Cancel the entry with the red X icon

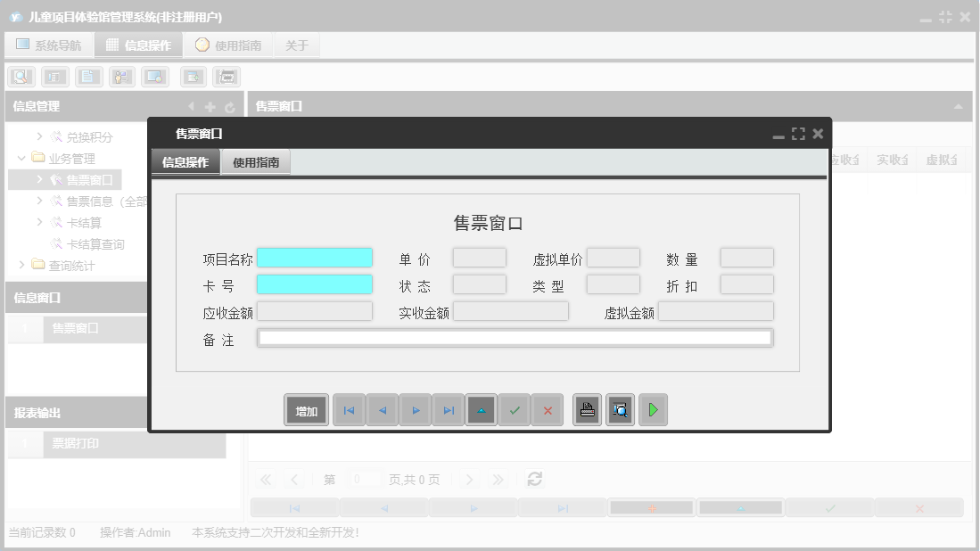[548, 409]
